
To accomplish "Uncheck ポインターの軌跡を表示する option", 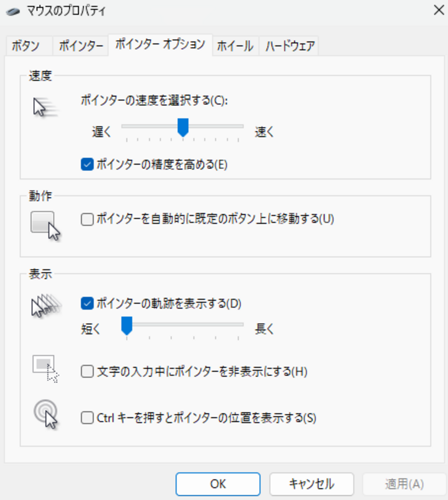I will (x=87, y=303).
